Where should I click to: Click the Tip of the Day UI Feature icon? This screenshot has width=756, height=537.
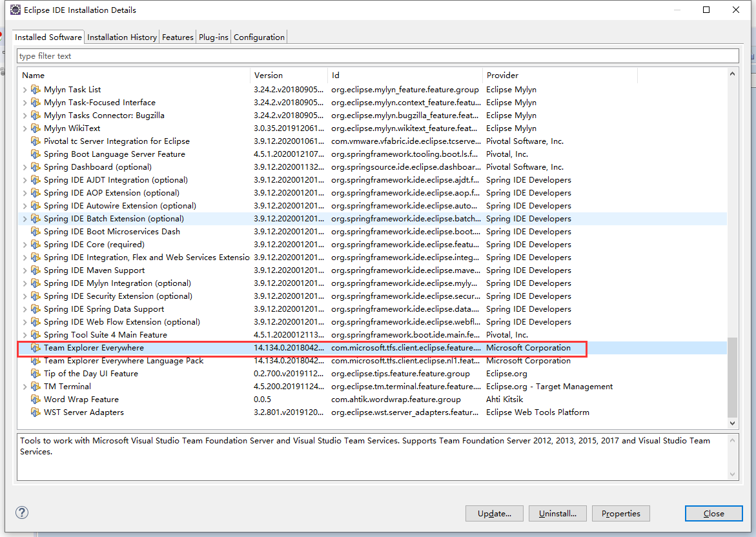pyautogui.click(x=36, y=373)
